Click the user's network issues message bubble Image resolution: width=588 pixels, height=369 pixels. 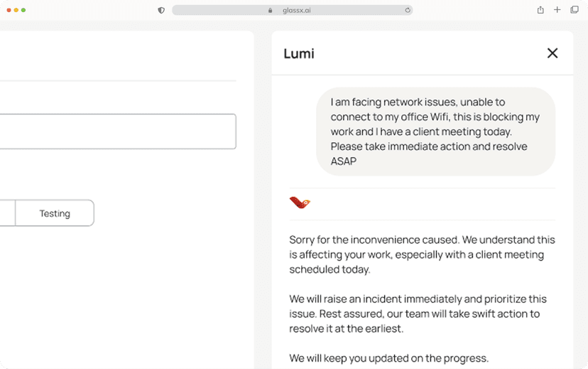coord(435,132)
